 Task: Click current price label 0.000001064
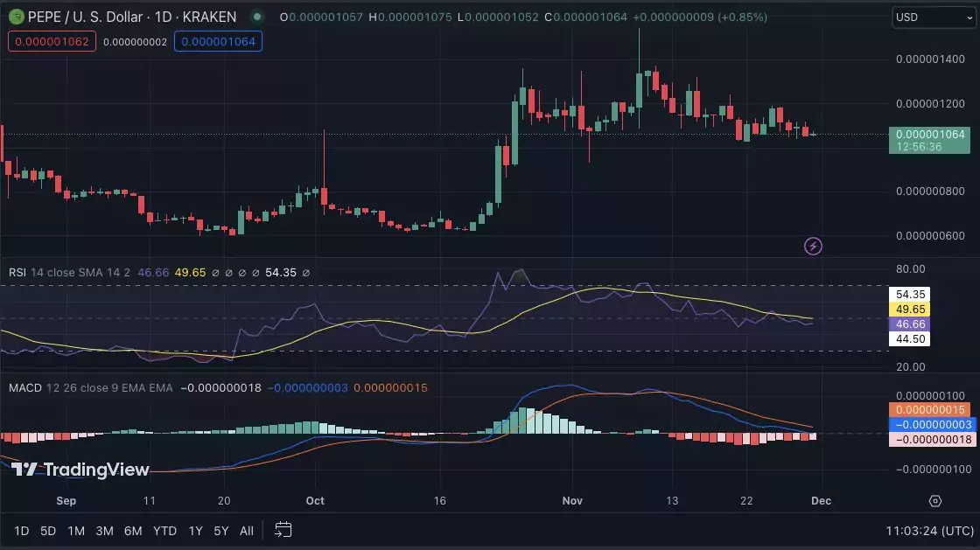tap(930, 135)
